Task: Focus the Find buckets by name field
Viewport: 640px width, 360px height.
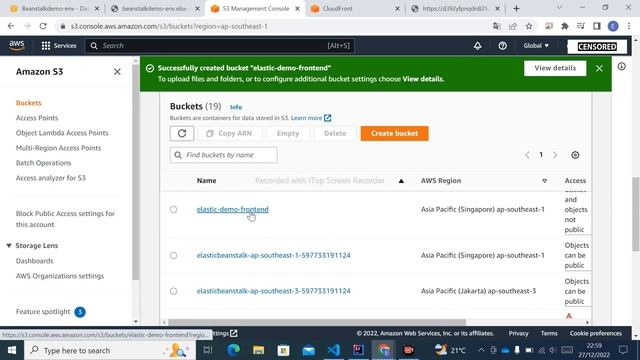Action: pyautogui.click(x=224, y=155)
